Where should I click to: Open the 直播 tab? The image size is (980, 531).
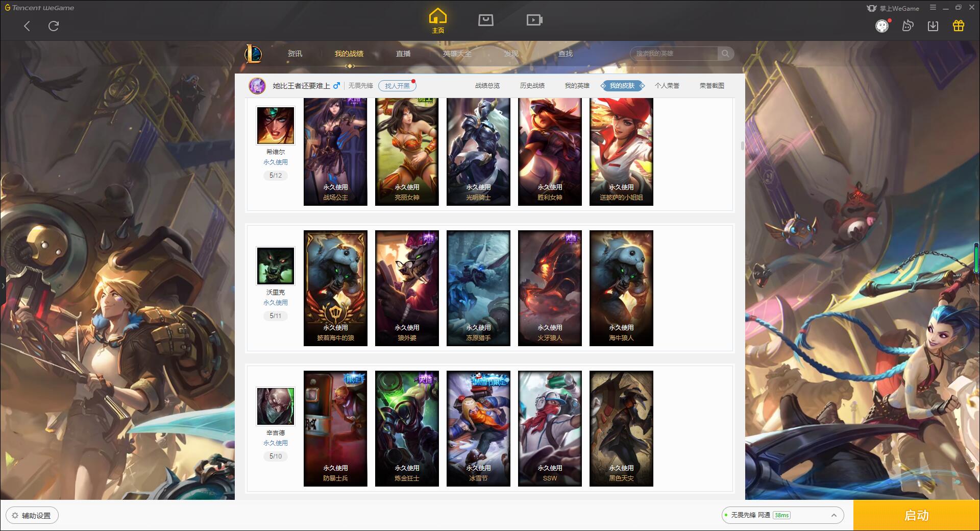(x=403, y=54)
